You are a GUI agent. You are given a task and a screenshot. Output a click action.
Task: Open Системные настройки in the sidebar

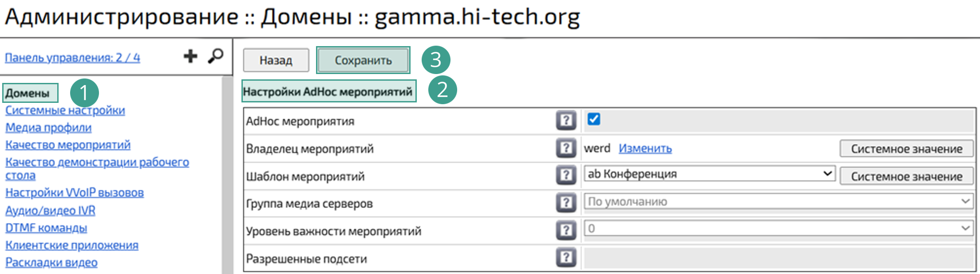[65, 110]
